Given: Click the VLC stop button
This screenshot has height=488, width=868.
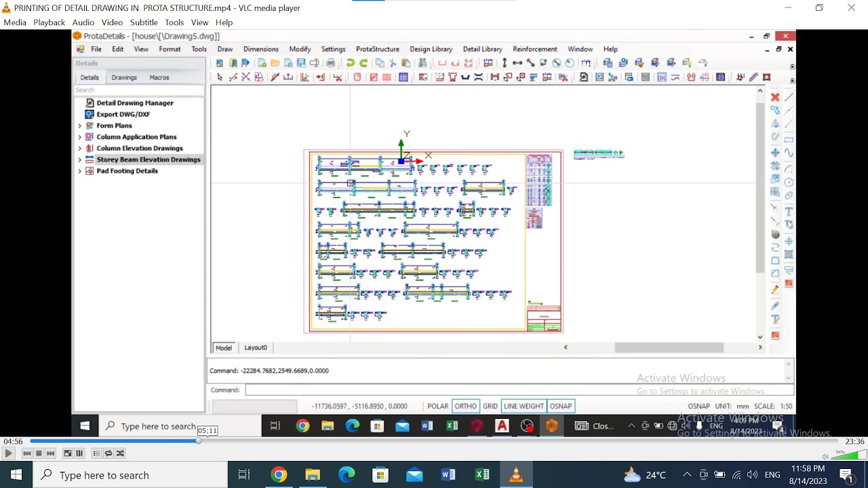Looking at the screenshot, I should (x=39, y=453).
